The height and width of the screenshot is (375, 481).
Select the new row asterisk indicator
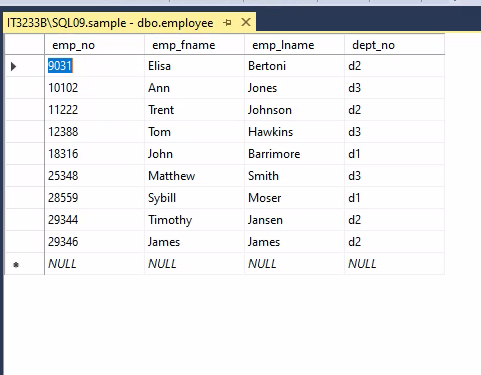tap(16, 265)
